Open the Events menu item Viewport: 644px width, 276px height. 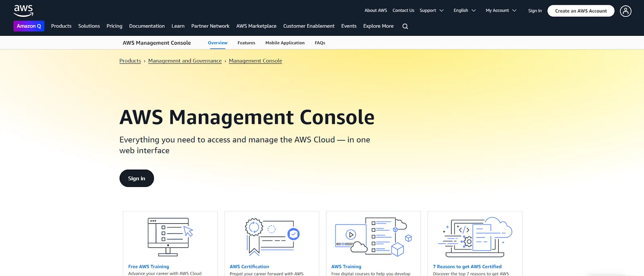coord(349,26)
